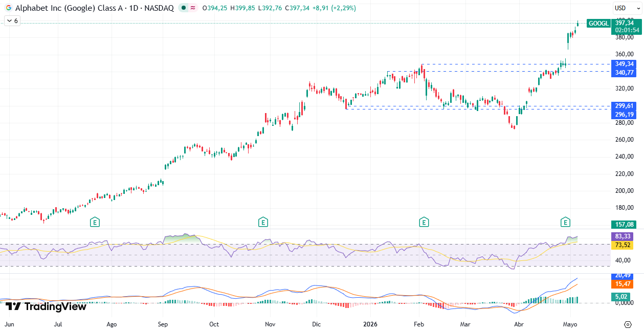Image resolution: width=644 pixels, height=331 pixels.
Task: Click the Abr label on time axis
Action: pos(519,324)
